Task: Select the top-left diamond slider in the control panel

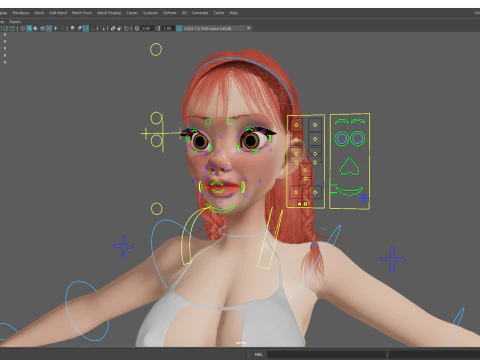Action: (296, 125)
